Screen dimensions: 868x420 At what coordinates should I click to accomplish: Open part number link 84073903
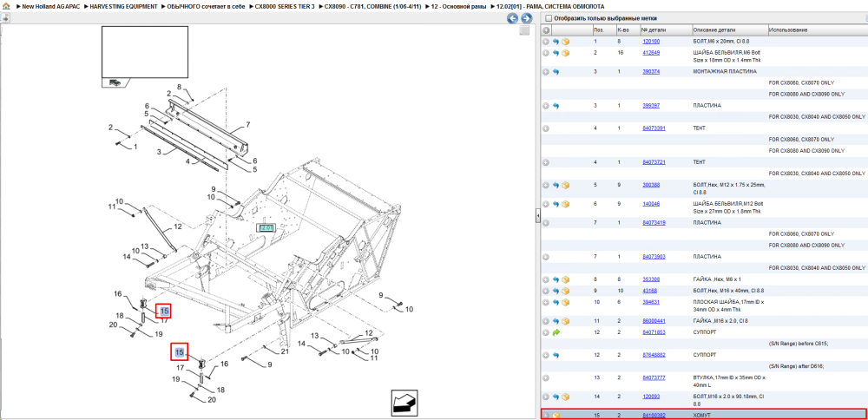click(x=654, y=257)
